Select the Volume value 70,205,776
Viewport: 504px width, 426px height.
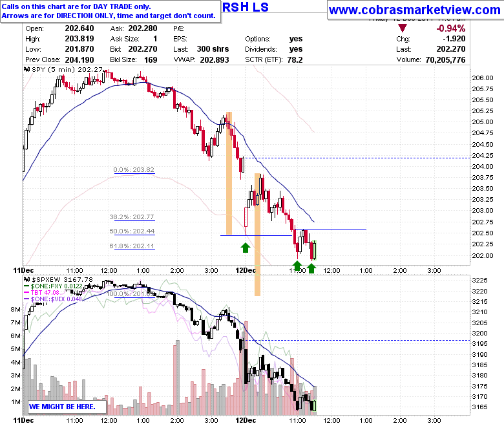445,60
